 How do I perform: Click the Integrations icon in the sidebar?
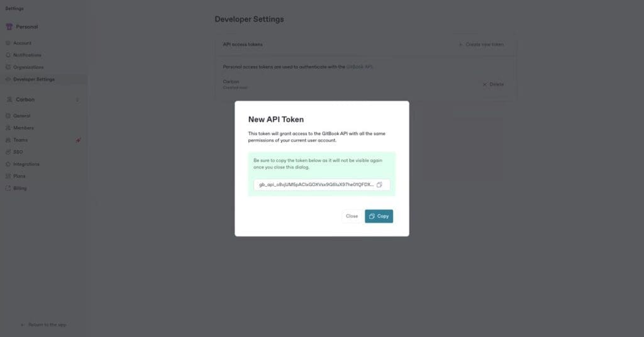point(8,164)
